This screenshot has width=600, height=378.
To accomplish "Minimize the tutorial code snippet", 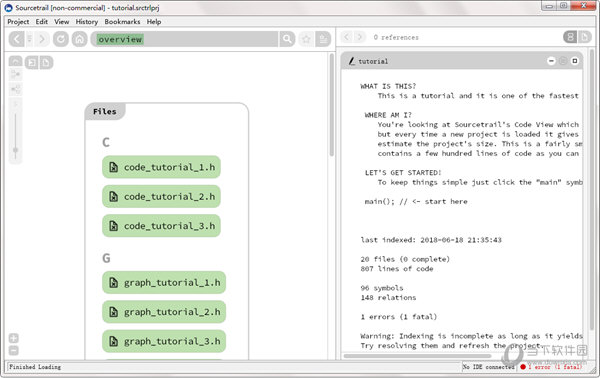I will pos(551,61).
